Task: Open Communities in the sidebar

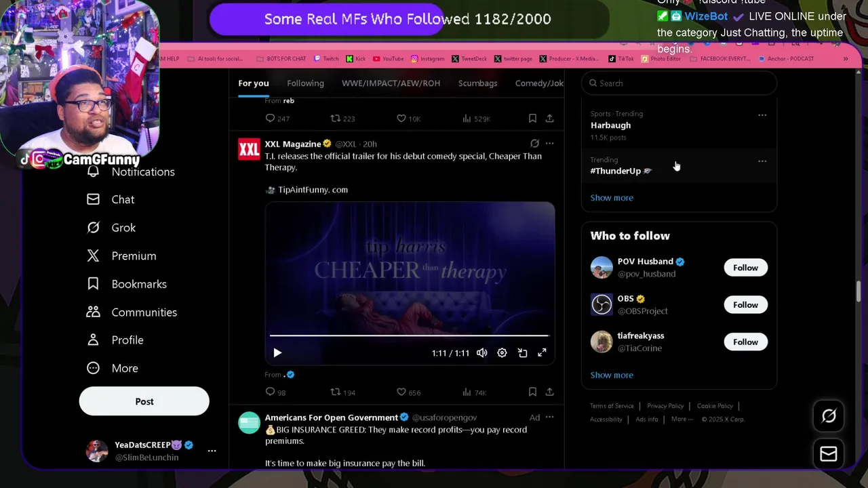Action: coord(132,312)
